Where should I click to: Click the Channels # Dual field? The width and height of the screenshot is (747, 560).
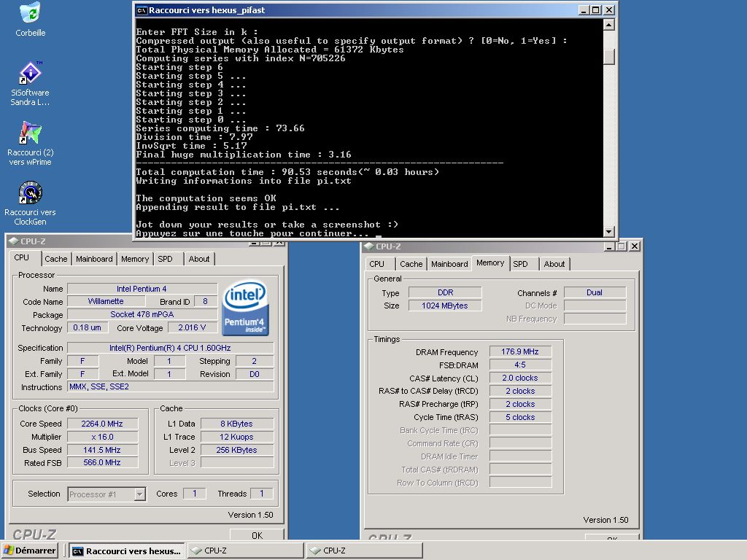595,292
